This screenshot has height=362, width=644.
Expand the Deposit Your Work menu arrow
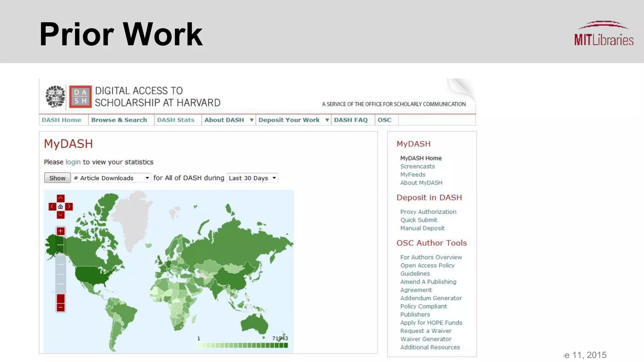(x=327, y=120)
